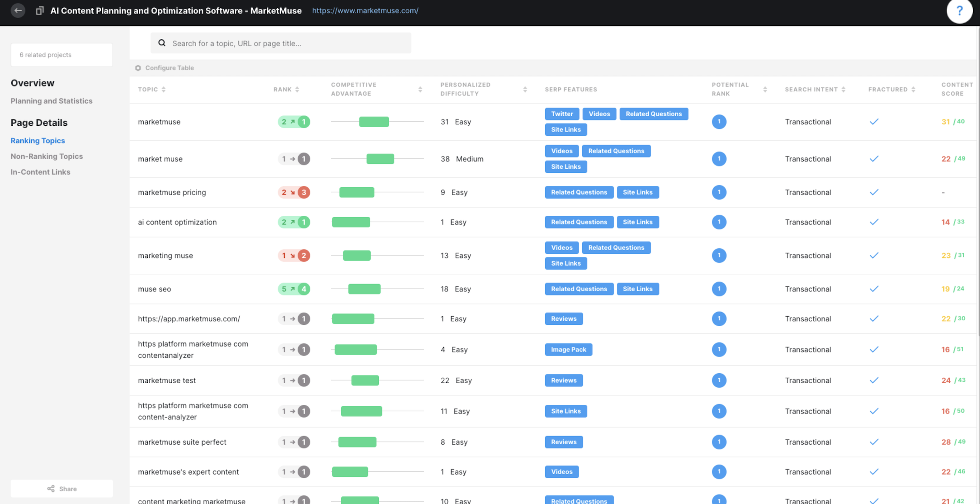Open help via the question mark icon
This screenshot has height=504, width=980.
click(x=960, y=11)
